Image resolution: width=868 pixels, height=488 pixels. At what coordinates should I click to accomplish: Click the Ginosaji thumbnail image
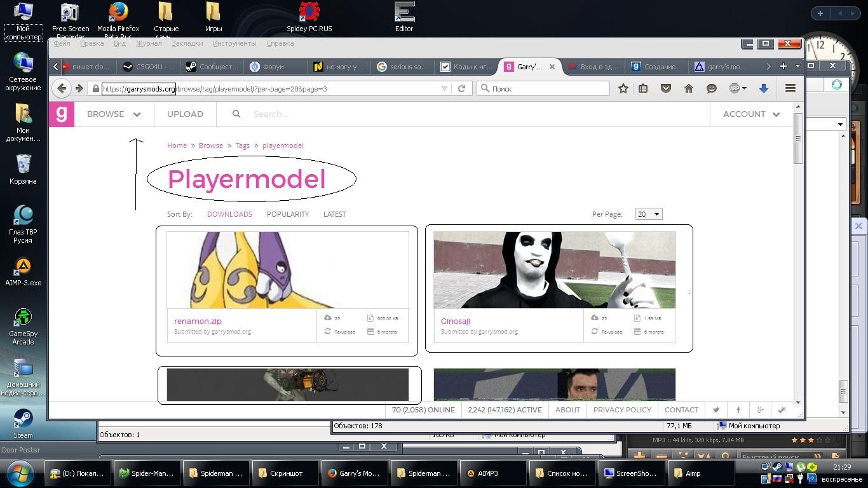pyautogui.click(x=555, y=270)
